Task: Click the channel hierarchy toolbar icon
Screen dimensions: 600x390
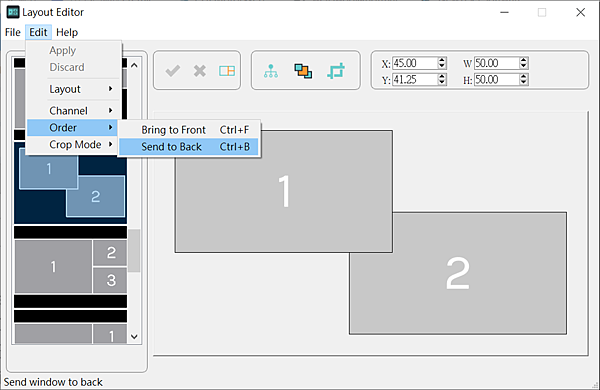Action: [271, 71]
